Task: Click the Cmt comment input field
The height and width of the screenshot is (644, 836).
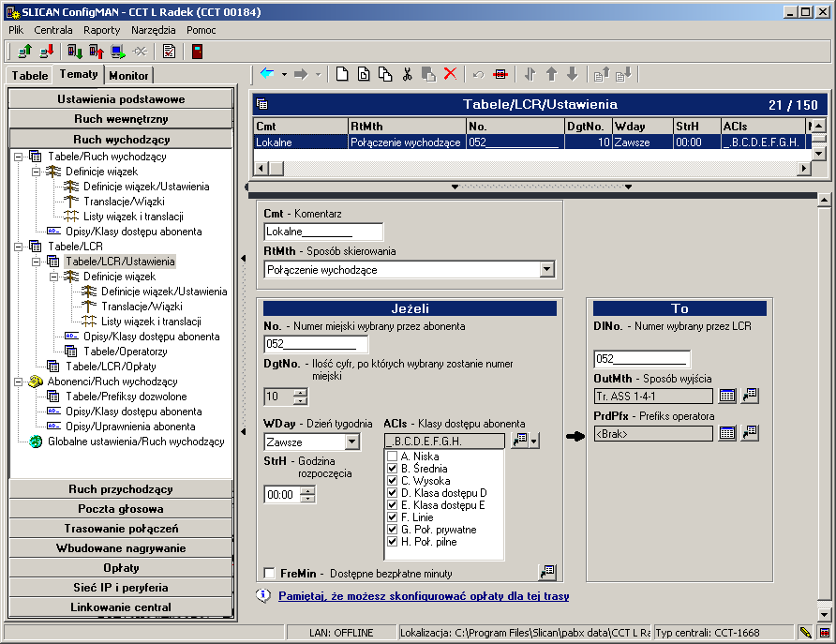Action: (323, 232)
